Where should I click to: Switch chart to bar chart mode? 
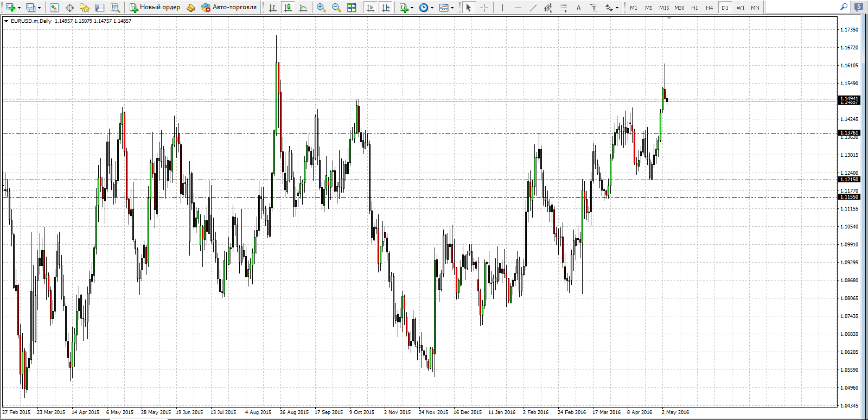click(273, 8)
